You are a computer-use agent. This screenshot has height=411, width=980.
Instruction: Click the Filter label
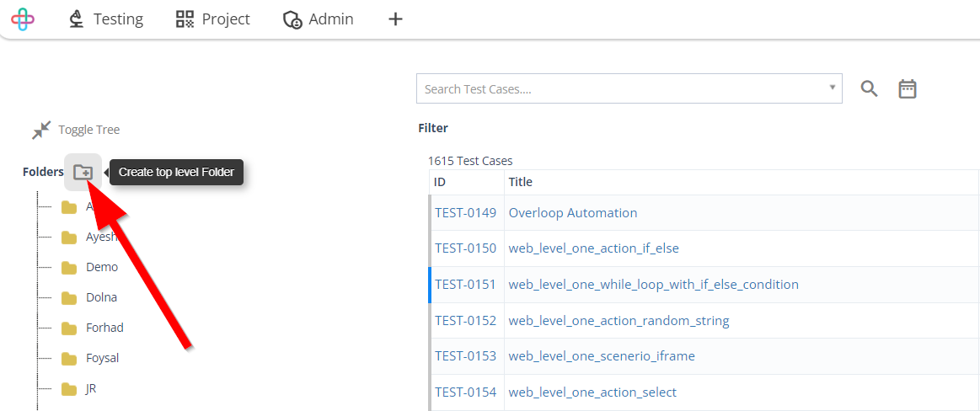(x=433, y=128)
